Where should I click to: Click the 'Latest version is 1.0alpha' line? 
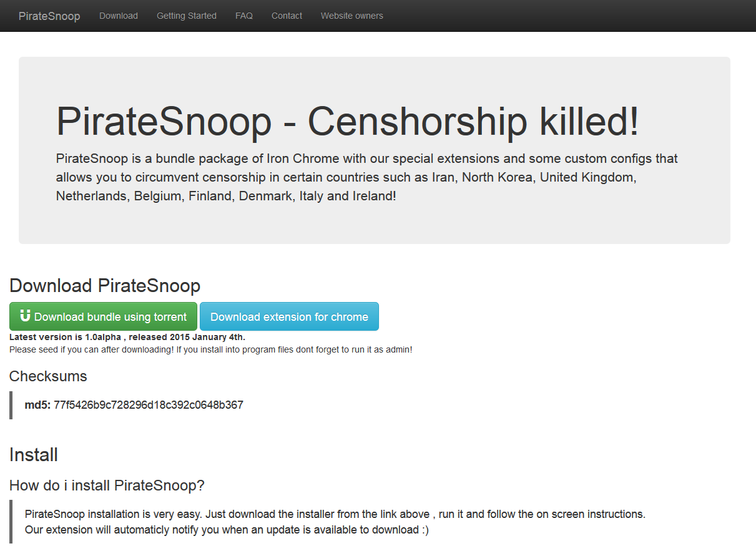127,337
